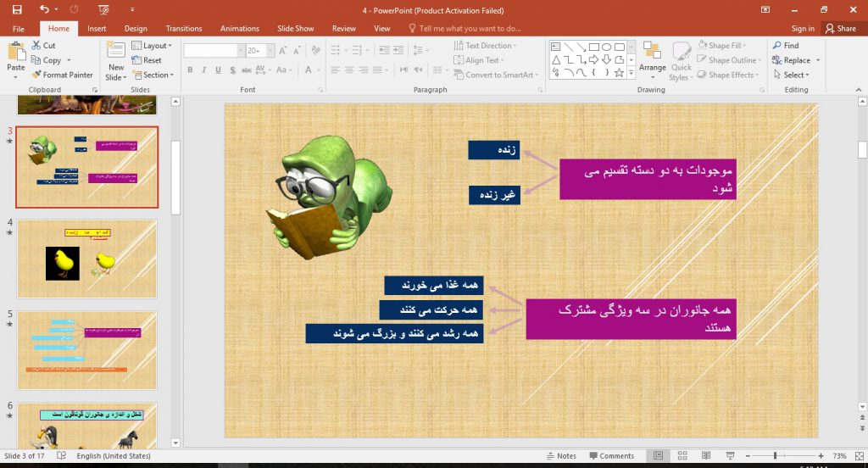This screenshot has height=468, width=868.
Task: Toggle the Comments pane
Action: (x=610, y=456)
